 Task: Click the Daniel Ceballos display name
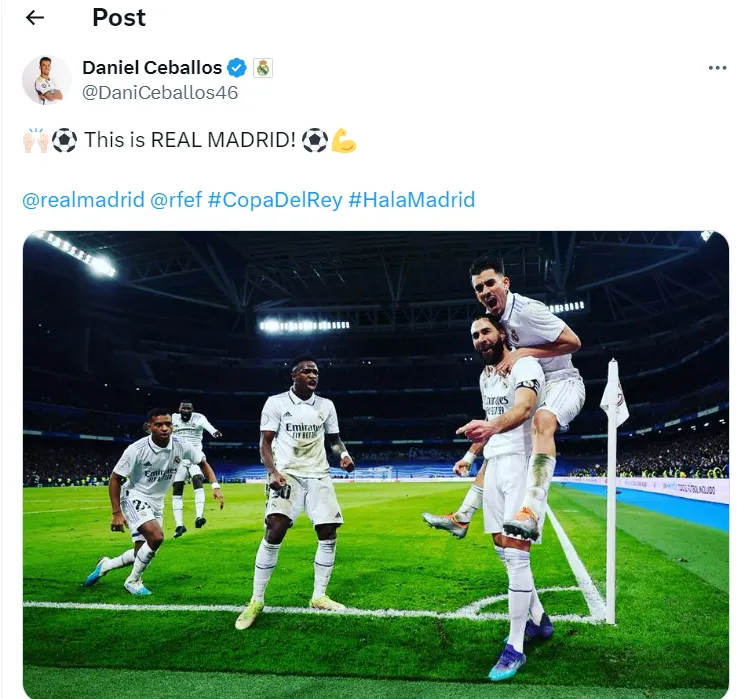[x=152, y=68]
